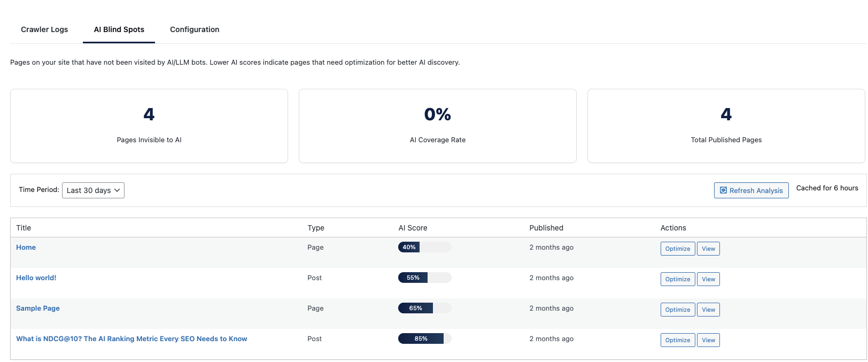
Task: View the NDCG@10 post
Action: click(708, 340)
